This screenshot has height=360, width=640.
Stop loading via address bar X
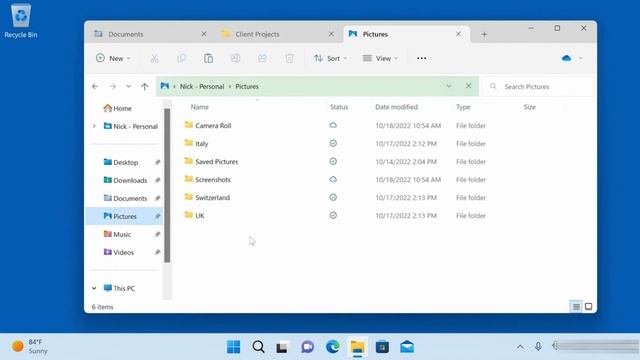click(x=469, y=86)
